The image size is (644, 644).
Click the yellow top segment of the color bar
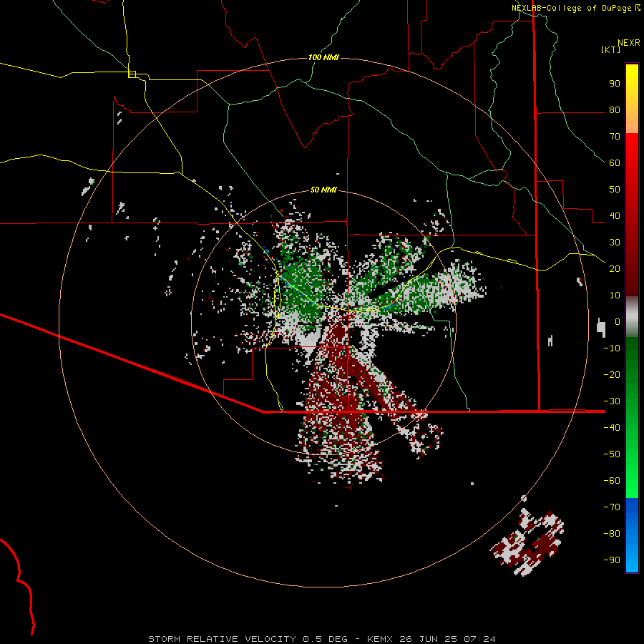click(632, 99)
